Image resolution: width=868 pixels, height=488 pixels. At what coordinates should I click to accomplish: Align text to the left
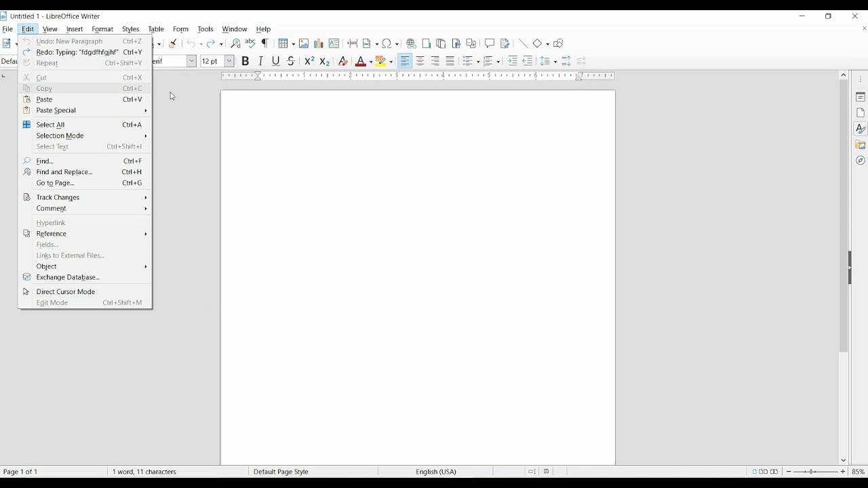(x=405, y=61)
